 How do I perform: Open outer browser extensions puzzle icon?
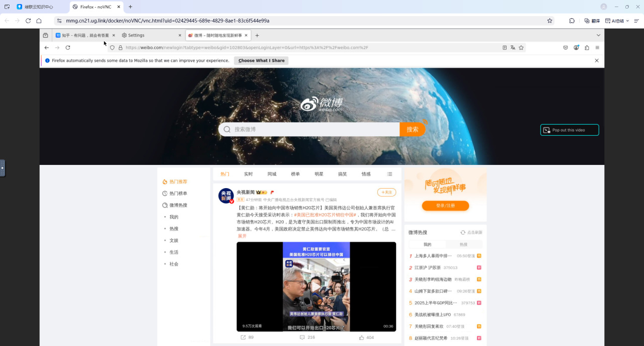click(572, 21)
